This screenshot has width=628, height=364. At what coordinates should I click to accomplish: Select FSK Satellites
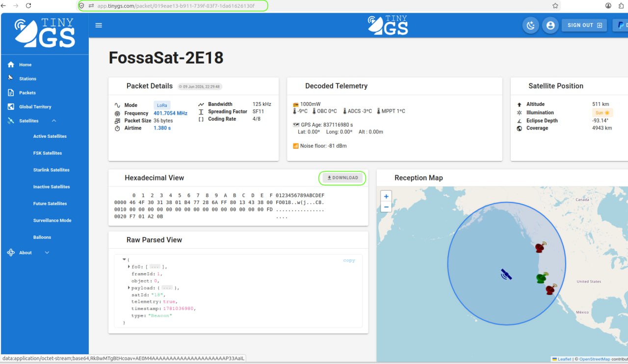(x=48, y=153)
